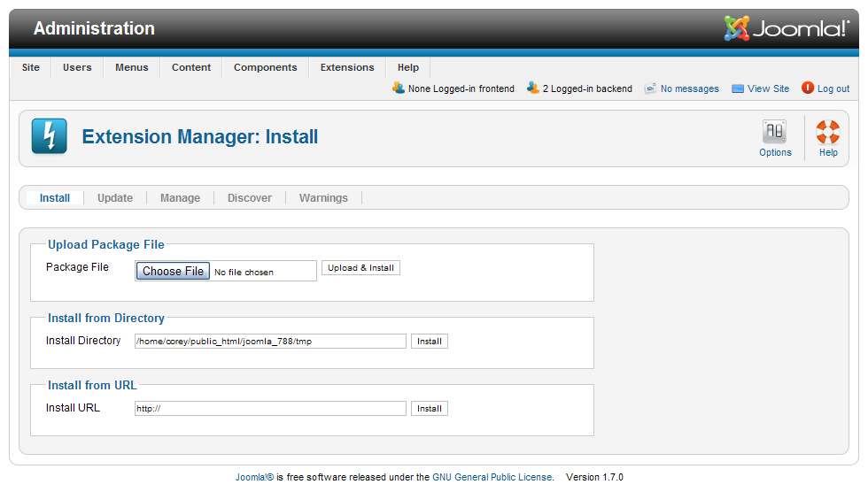Open the Extensions menu
The width and height of the screenshot is (868, 492).
pos(347,67)
